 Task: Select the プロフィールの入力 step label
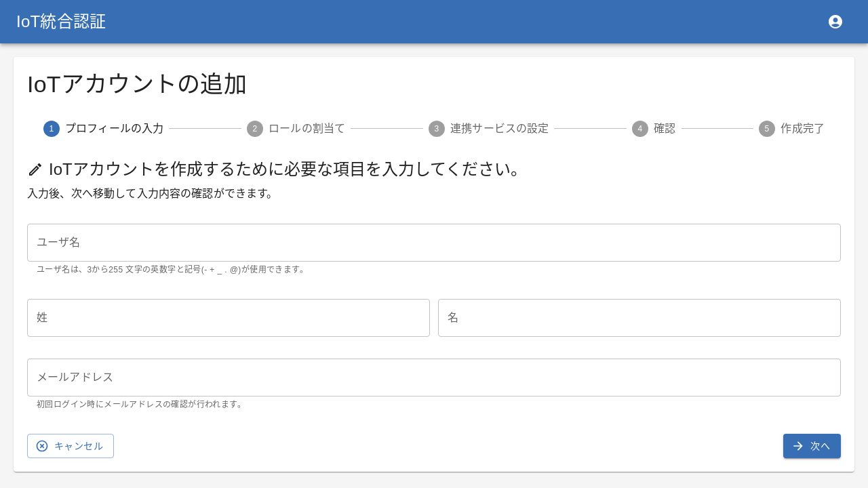[114, 129]
